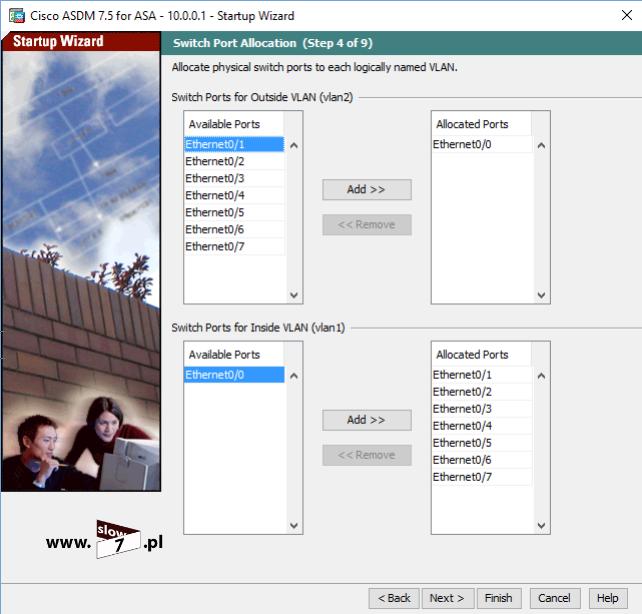
Task: Click the Available Ports header under Outside VLAN
Action: click(234, 124)
